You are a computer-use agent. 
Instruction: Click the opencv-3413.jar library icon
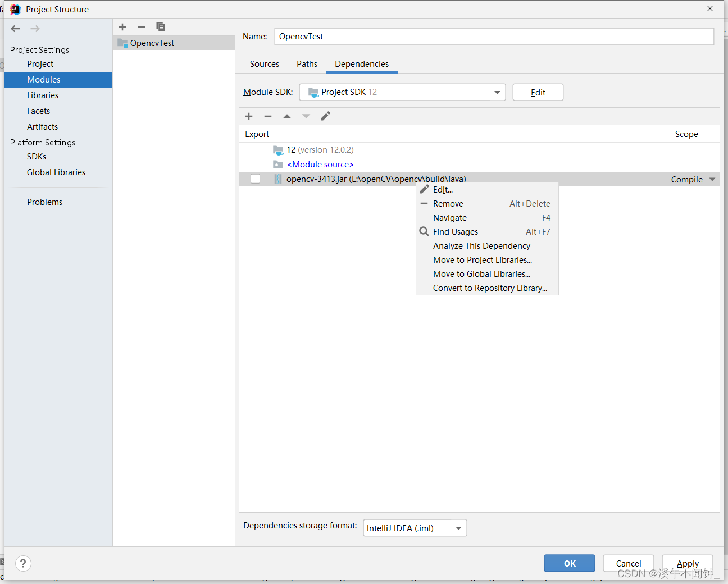pyautogui.click(x=278, y=179)
